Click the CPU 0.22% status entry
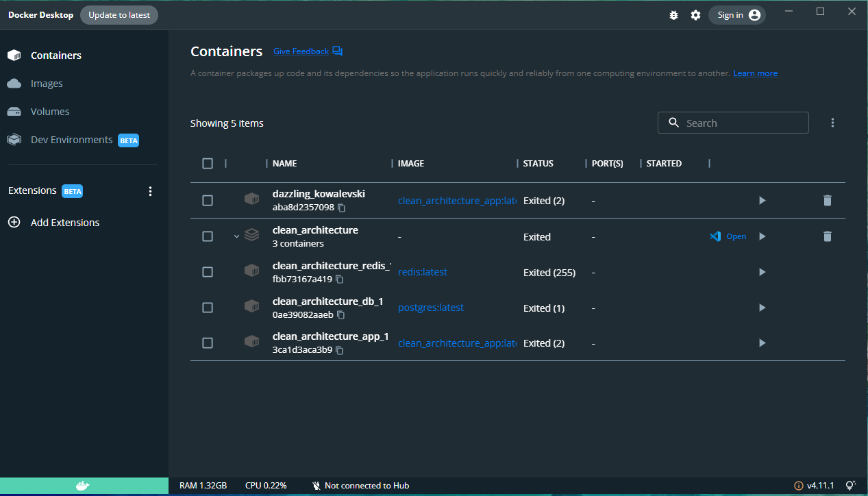The height and width of the screenshot is (496, 868). [x=266, y=486]
